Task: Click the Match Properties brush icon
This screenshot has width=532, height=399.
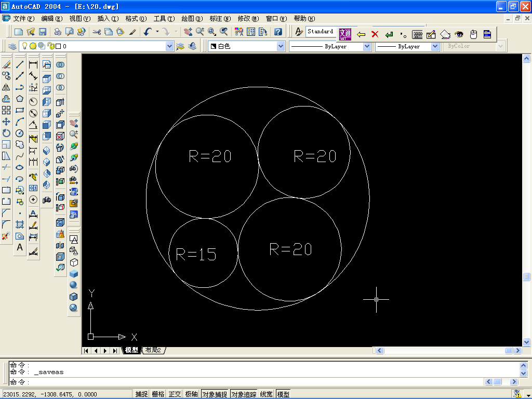Action: tap(132, 32)
